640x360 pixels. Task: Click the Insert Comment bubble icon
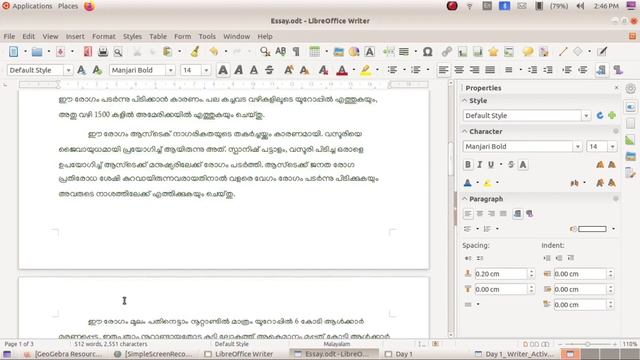(x=528, y=51)
